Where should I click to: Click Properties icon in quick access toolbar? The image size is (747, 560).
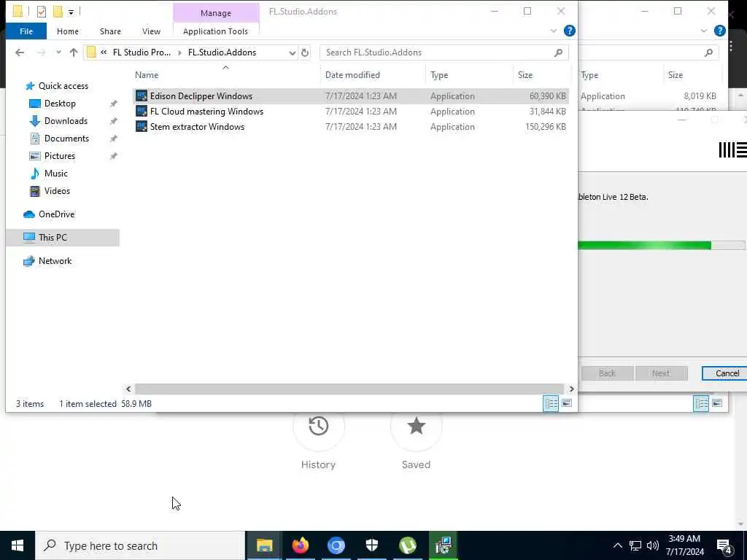[x=42, y=12]
